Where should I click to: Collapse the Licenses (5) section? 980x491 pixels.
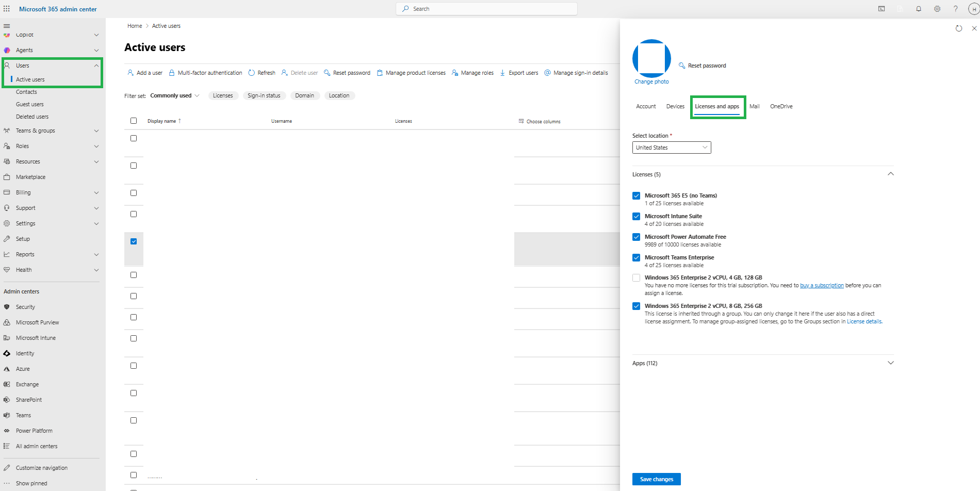click(x=890, y=174)
